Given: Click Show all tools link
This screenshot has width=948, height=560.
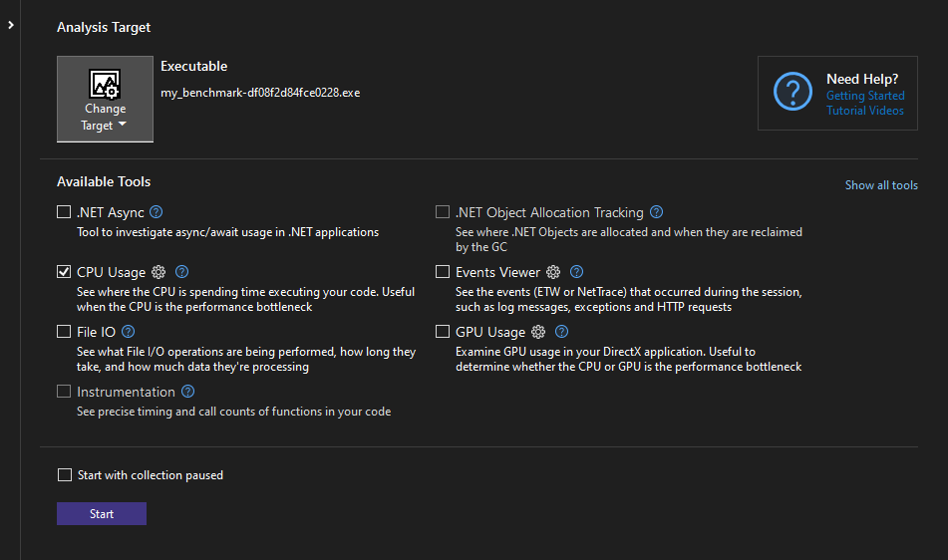Looking at the screenshot, I should click(x=881, y=185).
